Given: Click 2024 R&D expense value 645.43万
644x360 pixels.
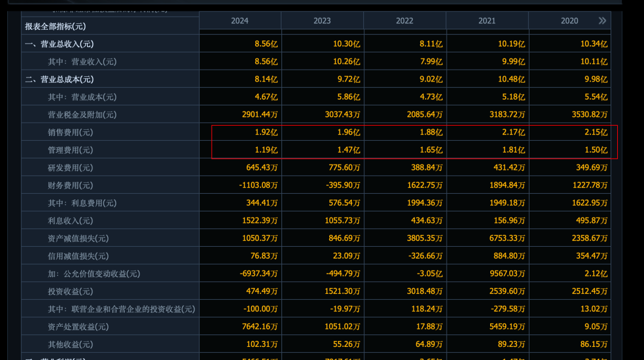Looking at the screenshot, I should point(262,167).
